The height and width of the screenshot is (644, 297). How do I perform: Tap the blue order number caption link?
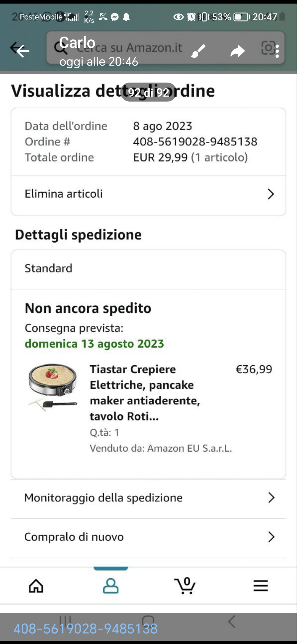tap(86, 629)
